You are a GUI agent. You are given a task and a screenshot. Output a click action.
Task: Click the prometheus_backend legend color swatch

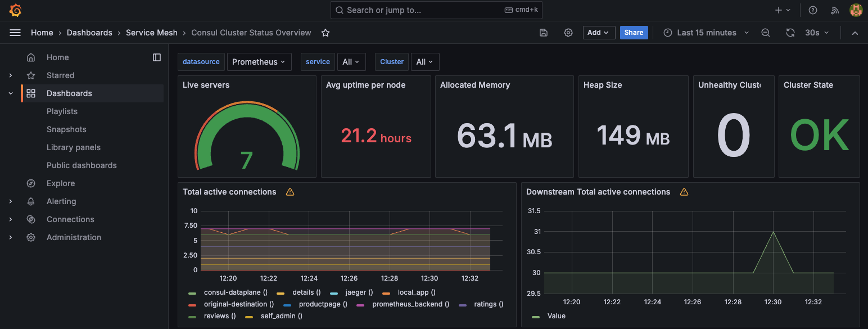point(361,304)
